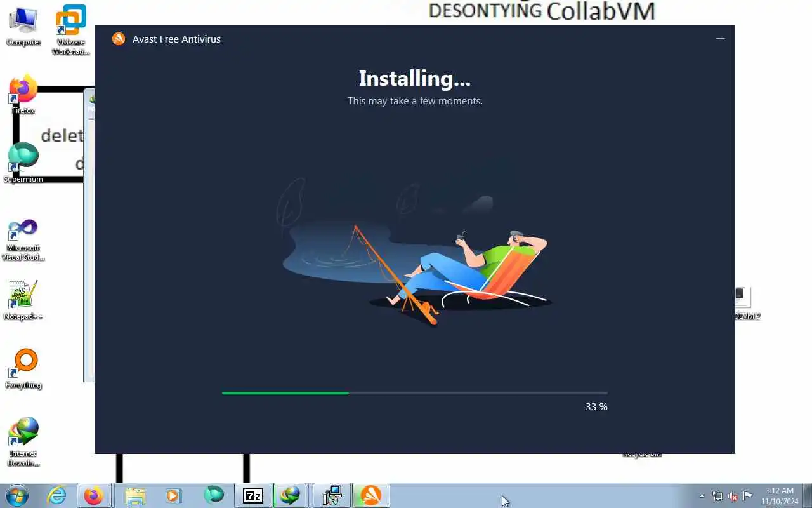Open the Computer desktop icon
Viewport: 812px width, 508px height.
click(x=23, y=26)
